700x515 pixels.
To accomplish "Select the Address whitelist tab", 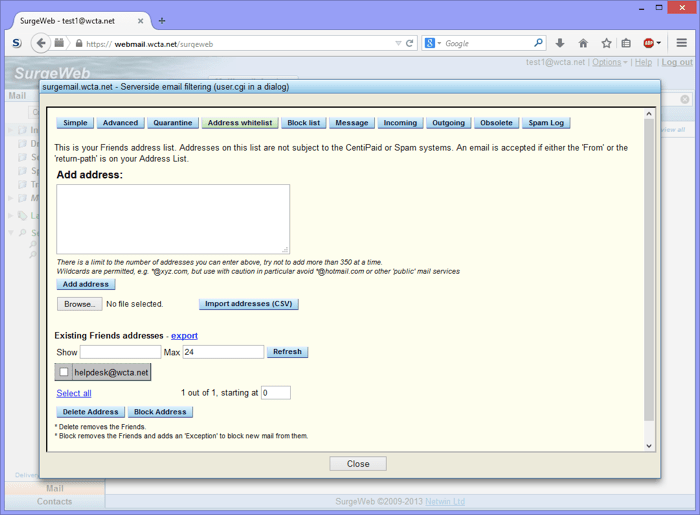I will [x=240, y=123].
